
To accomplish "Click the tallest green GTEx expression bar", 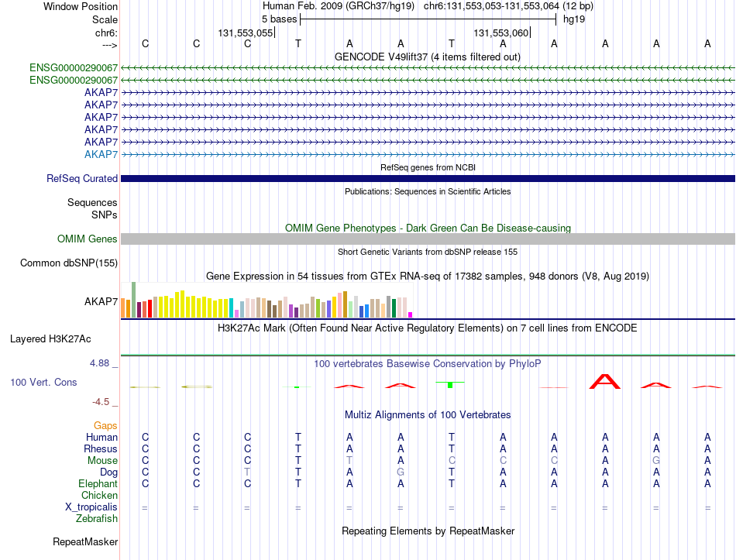I will tap(134, 300).
